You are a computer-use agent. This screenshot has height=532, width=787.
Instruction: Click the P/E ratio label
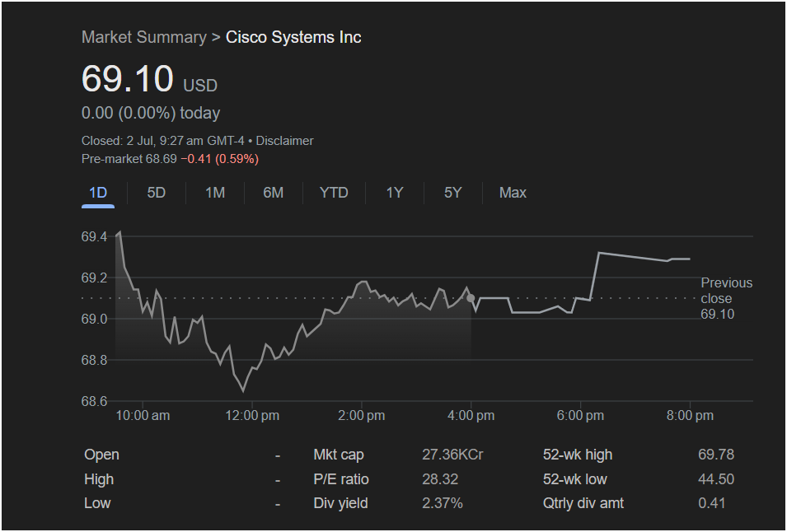coord(341,479)
